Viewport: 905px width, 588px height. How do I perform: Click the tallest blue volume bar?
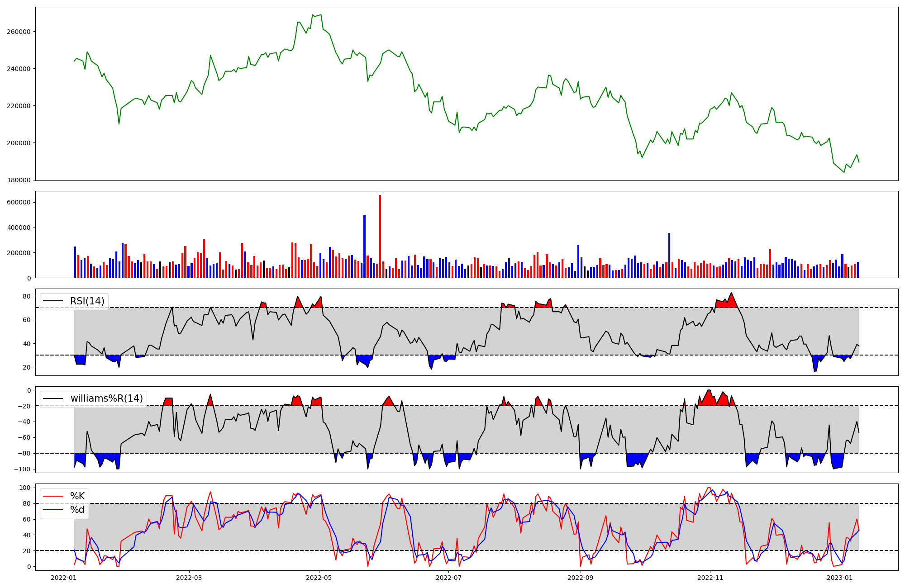point(364,247)
